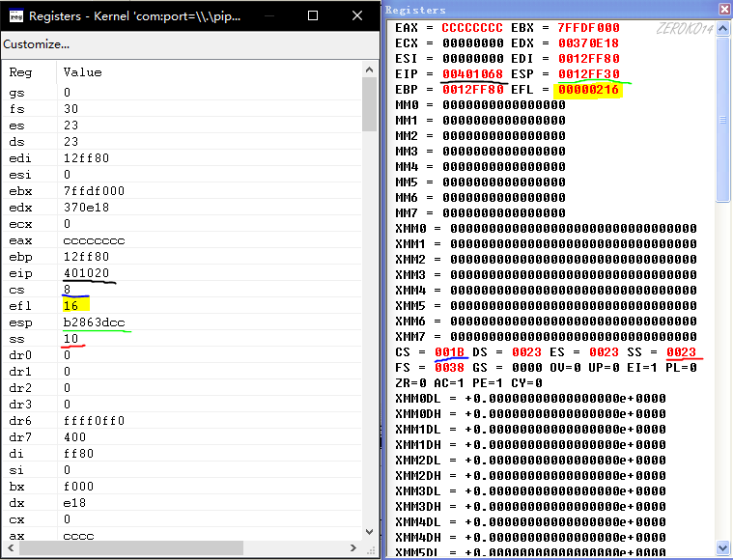
Task: Click the MM7 register value
Action: tap(504, 213)
